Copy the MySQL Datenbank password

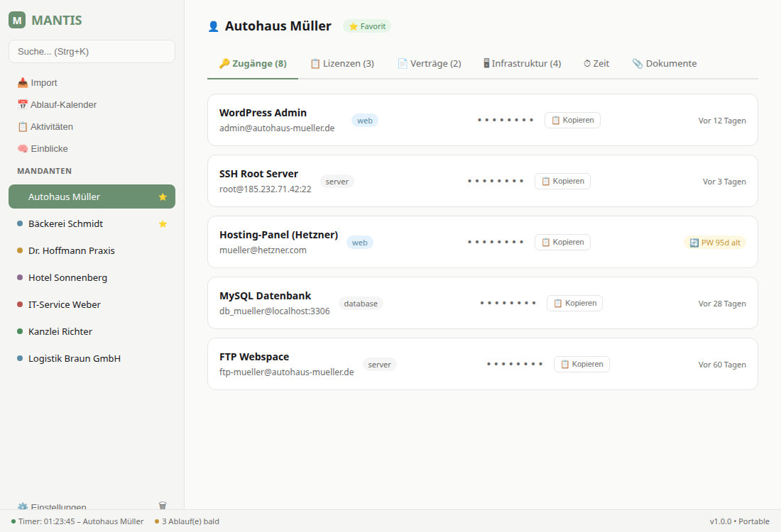point(574,304)
